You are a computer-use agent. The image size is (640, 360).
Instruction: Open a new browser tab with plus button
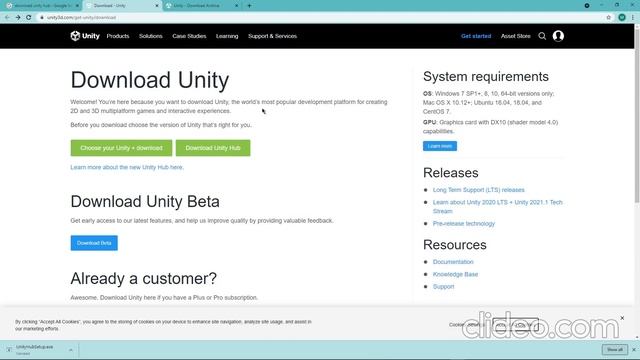click(x=249, y=6)
